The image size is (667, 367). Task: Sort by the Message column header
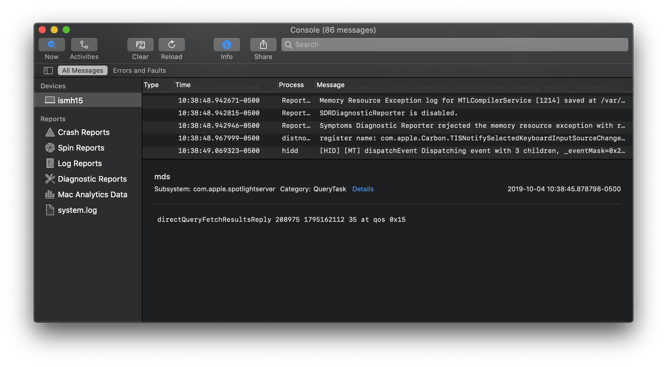[330, 85]
